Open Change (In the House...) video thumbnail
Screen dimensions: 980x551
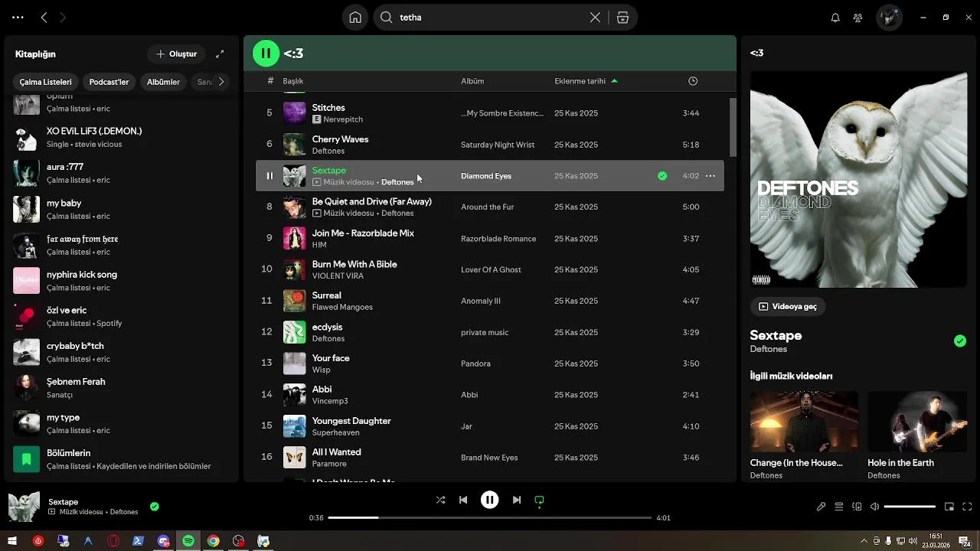point(804,422)
